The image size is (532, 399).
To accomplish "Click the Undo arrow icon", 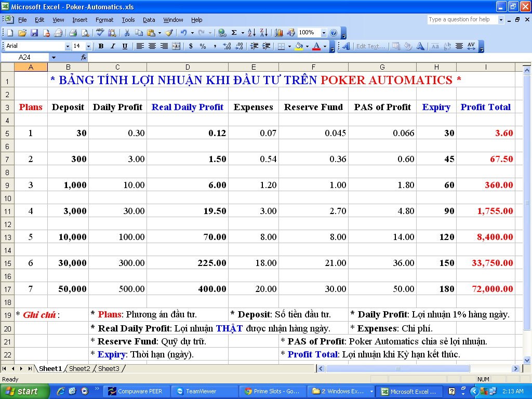I will pyautogui.click(x=183, y=33).
